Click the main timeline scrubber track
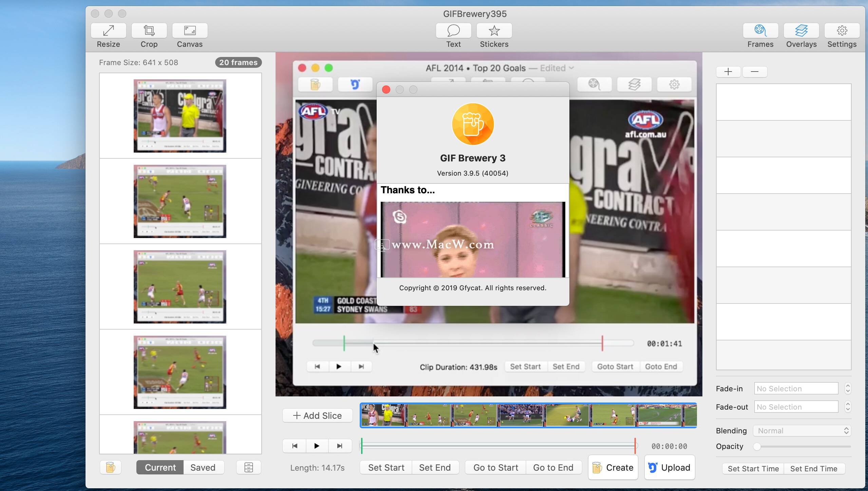The width and height of the screenshot is (868, 491). tap(499, 446)
